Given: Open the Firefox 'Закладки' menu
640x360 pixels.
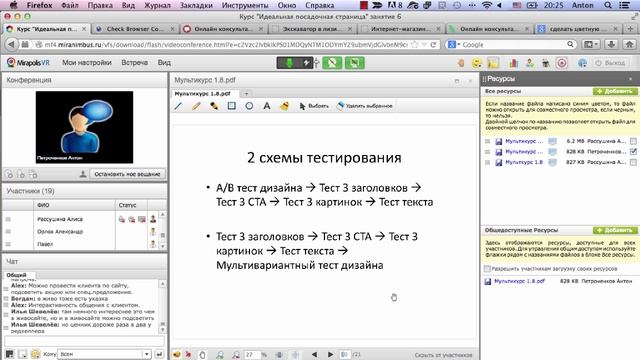Looking at the screenshot, I should [x=196, y=5].
